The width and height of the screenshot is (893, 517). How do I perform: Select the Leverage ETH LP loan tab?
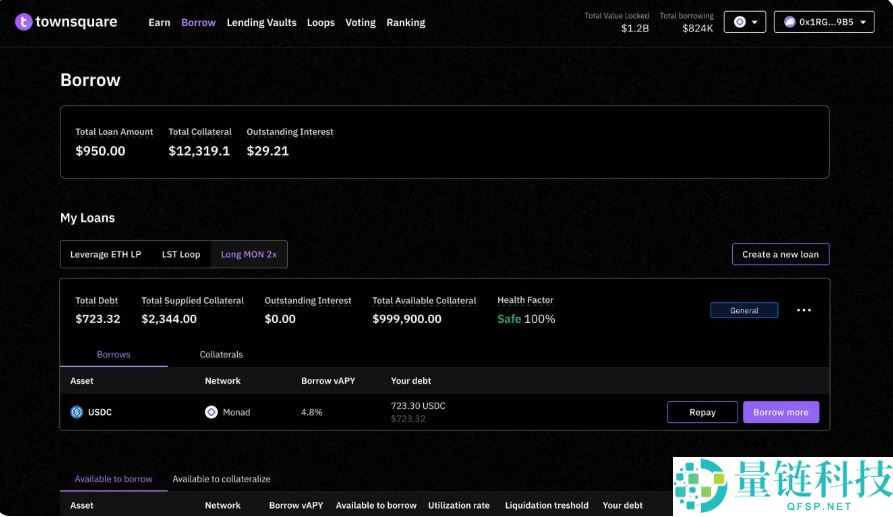105,255
